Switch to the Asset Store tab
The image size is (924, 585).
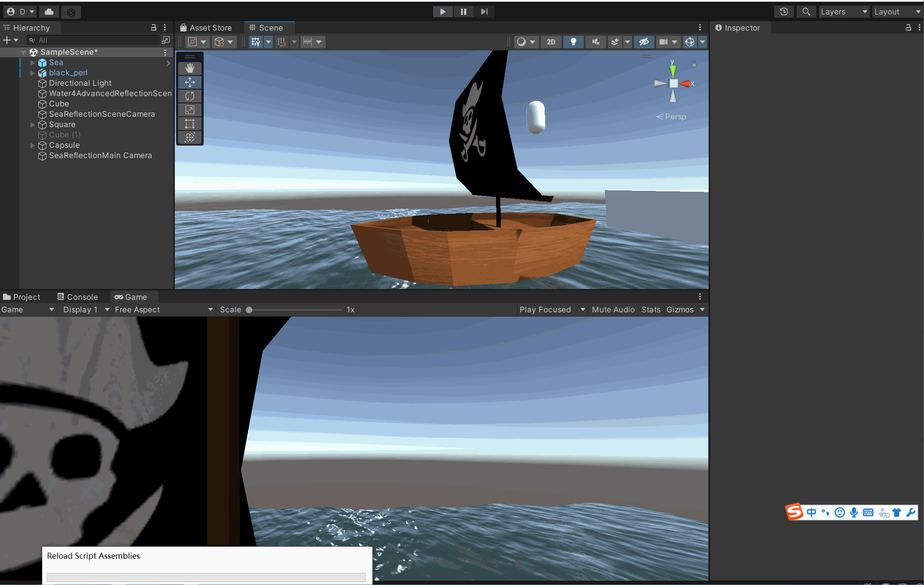point(206,28)
